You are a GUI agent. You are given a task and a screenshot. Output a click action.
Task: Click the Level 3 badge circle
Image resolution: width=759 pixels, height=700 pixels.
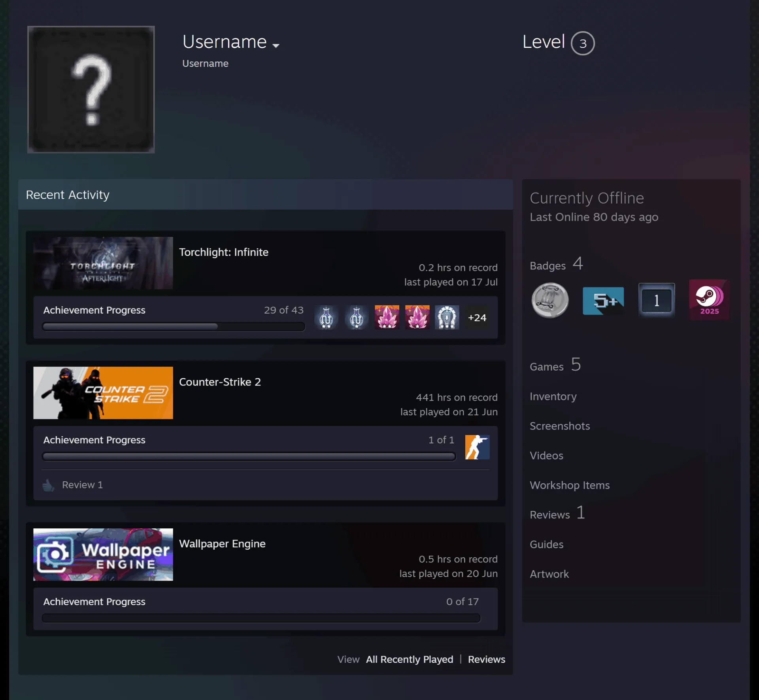[583, 43]
